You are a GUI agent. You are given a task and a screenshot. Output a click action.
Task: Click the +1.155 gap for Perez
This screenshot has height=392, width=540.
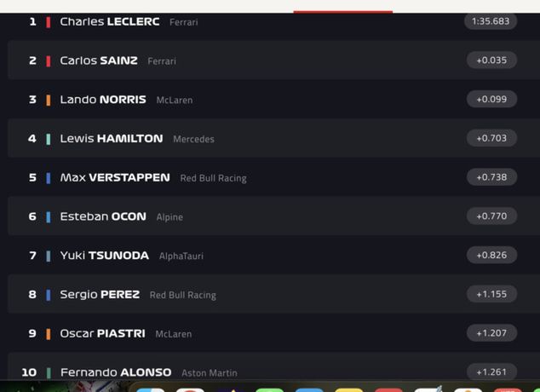(x=491, y=294)
